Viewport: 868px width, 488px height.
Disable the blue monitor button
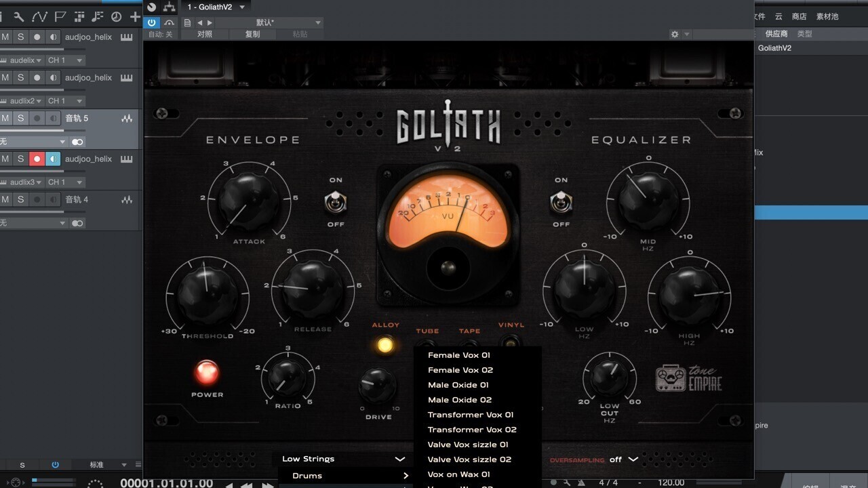[53, 159]
